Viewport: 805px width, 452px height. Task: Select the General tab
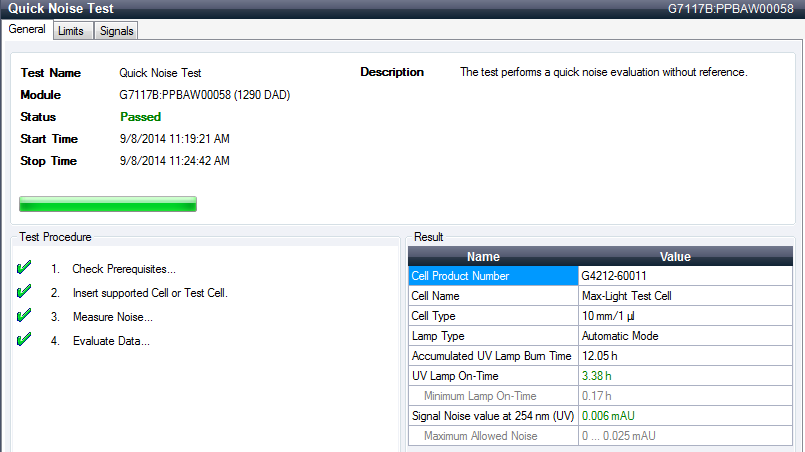coord(27,30)
